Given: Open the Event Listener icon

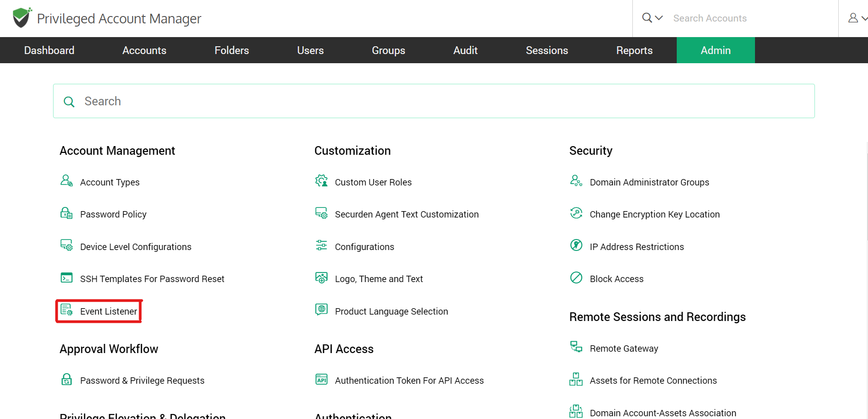Looking at the screenshot, I should (66, 310).
